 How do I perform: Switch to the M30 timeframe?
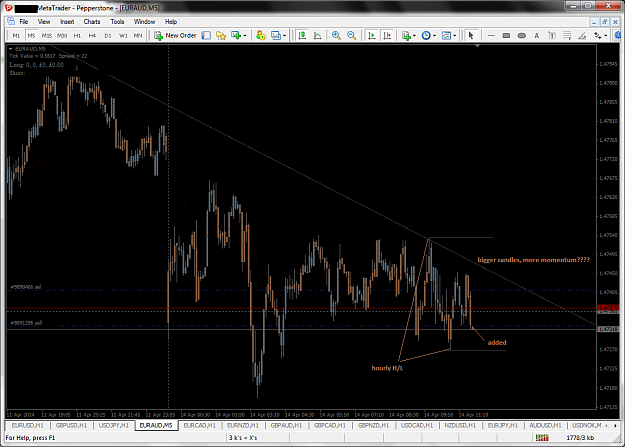[62, 35]
